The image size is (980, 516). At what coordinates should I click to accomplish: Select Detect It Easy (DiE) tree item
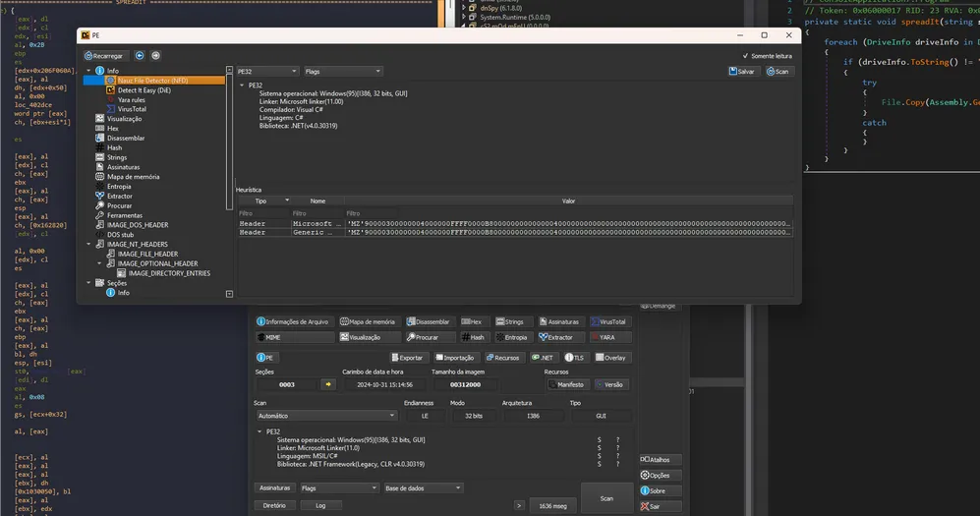click(x=144, y=89)
